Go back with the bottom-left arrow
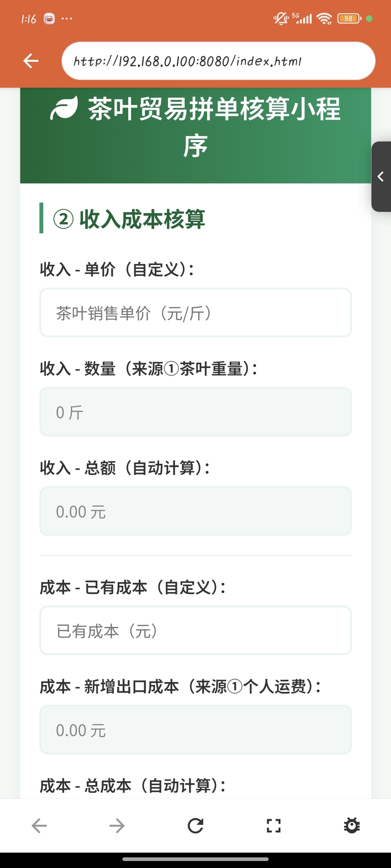Image resolution: width=391 pixels, height=868 pixels. point(39,826)
